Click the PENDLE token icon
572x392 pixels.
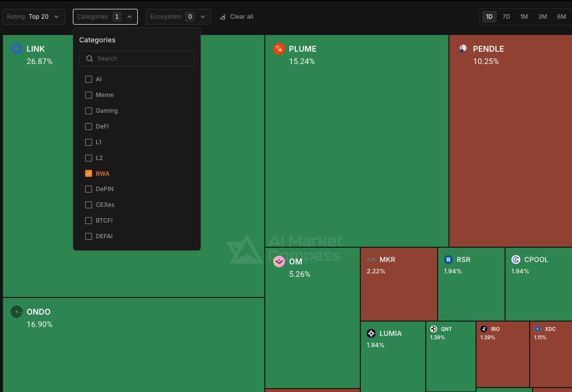pyautogui.click(x=463, y=49)
